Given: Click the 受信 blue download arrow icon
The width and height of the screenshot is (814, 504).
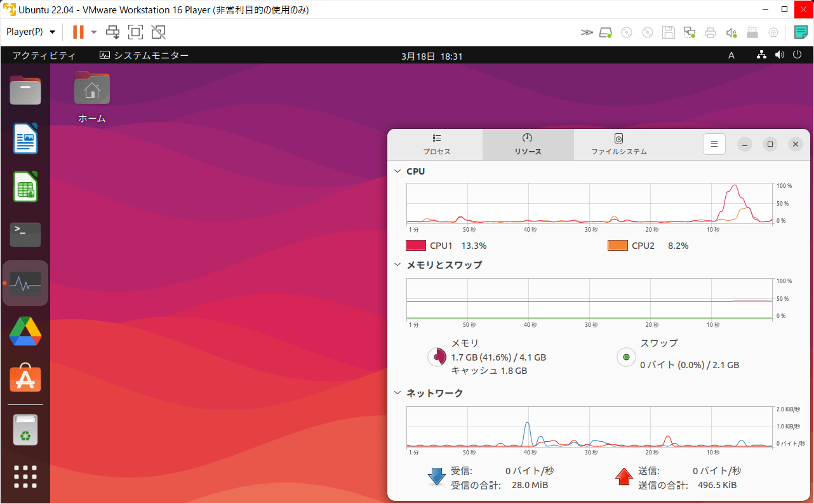Looking at the screenshot, I should click(x=437, y=477).
